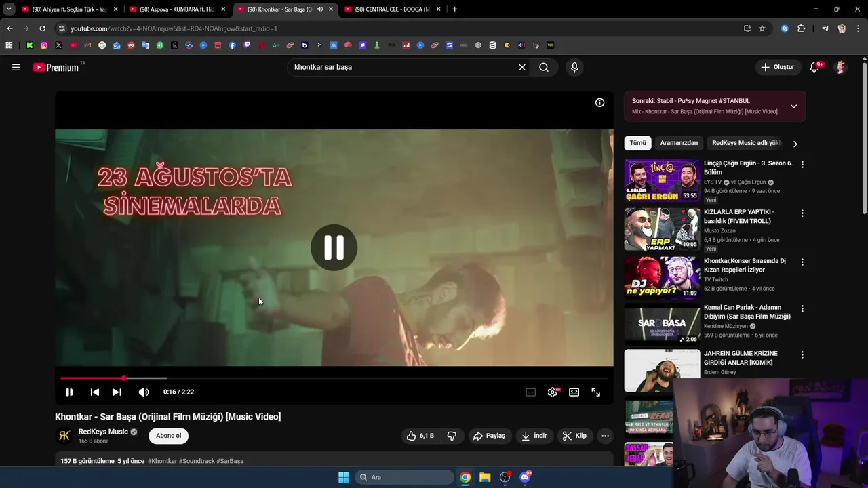Go back in browser history
The width and height of the screenshot is (868, 488).
(x=9, y=28)
